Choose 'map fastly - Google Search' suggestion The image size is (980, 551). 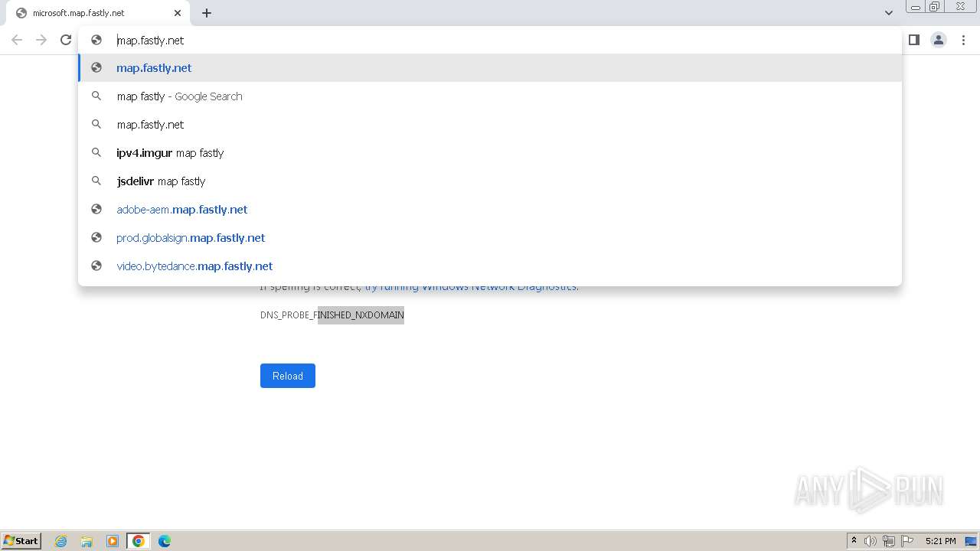[x=490, y=96]
